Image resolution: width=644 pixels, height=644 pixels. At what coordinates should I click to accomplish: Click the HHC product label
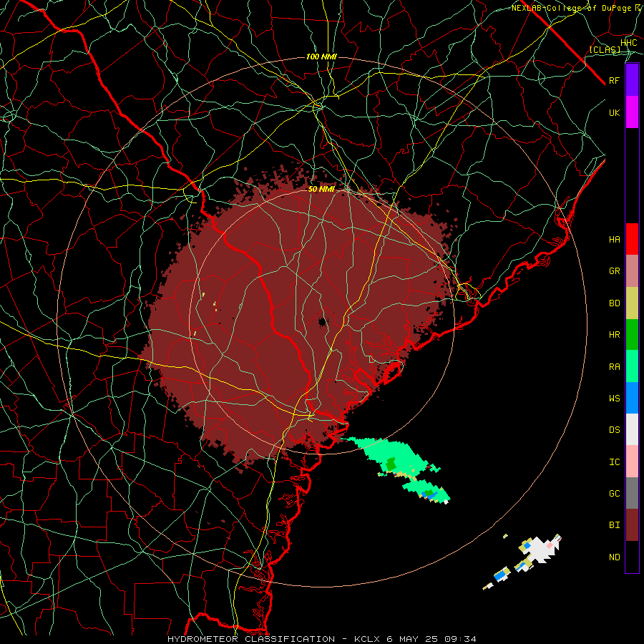(x=628, y=43)
